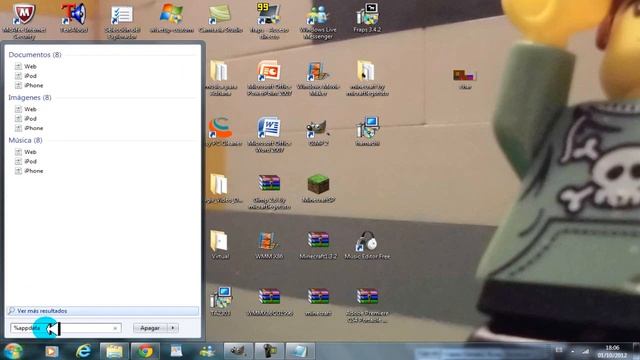Click the %appdata search field
The image size is (640, 360).
65,328
